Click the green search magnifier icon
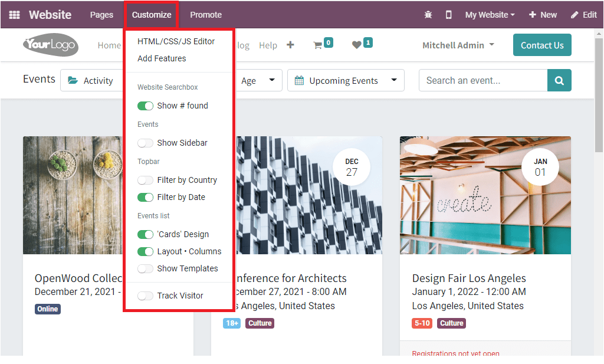604x364 pixels. click(559, 80)
